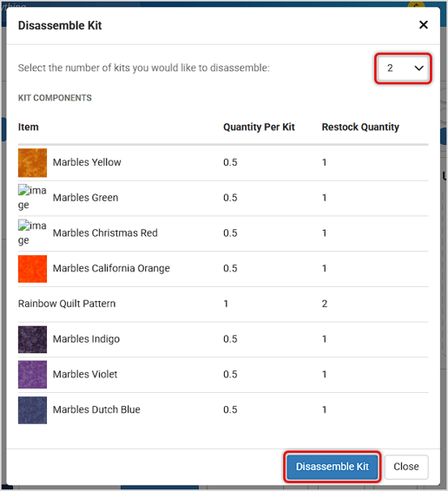
Task: Open the number of kits dropdown
Action: coord(403,69)
